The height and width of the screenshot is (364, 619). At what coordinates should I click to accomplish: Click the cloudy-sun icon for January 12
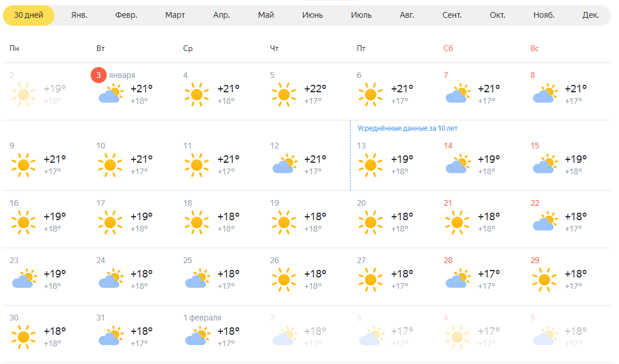coord(283,165)
